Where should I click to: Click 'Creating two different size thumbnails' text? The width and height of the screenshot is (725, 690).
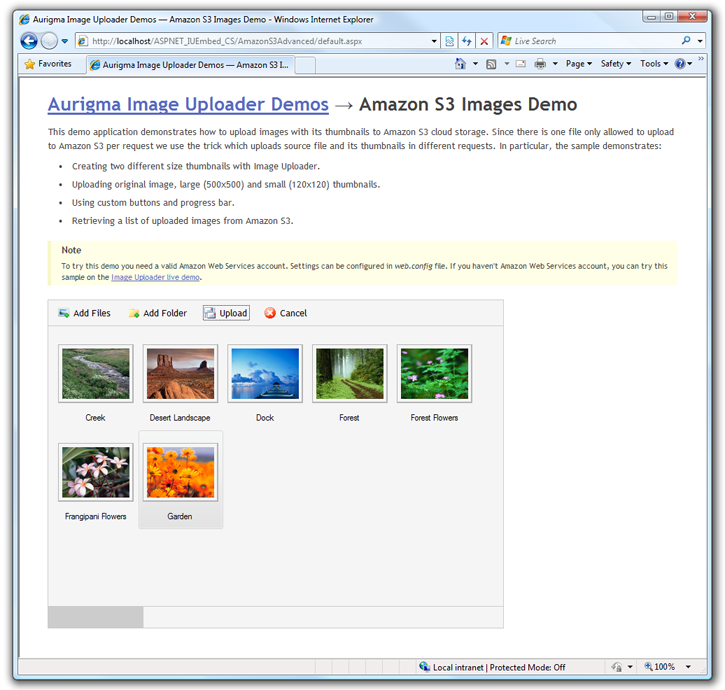[x=196, y=166]
